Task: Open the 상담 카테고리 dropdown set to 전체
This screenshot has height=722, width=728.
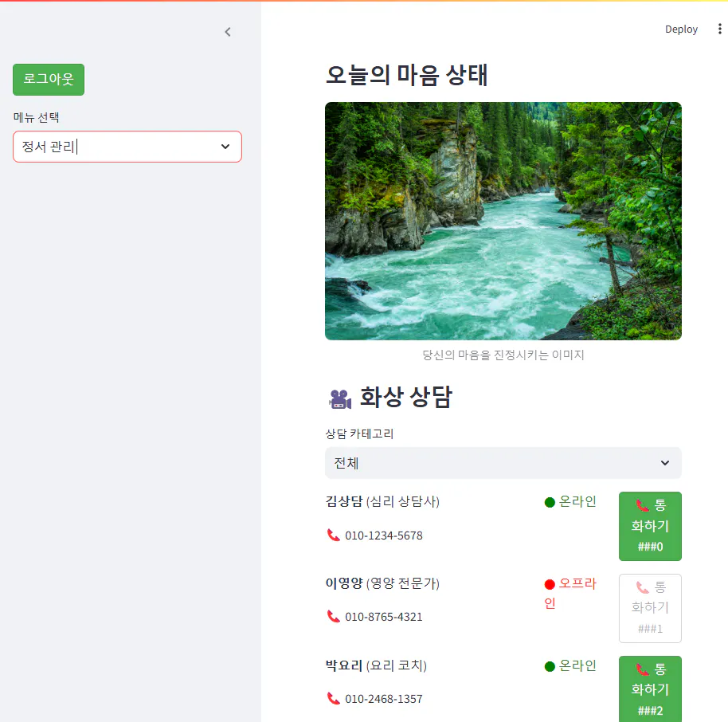Action: tap(503, 463)
